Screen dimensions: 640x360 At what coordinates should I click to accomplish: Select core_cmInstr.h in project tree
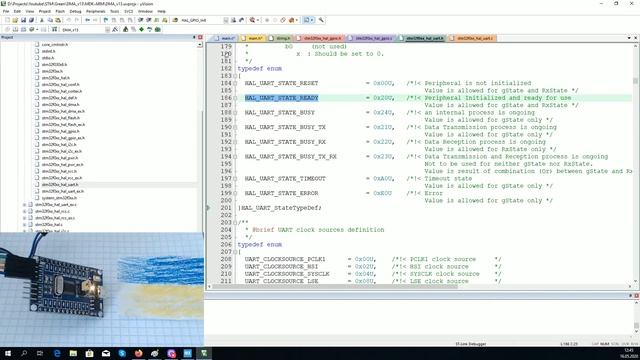[55, 44]
